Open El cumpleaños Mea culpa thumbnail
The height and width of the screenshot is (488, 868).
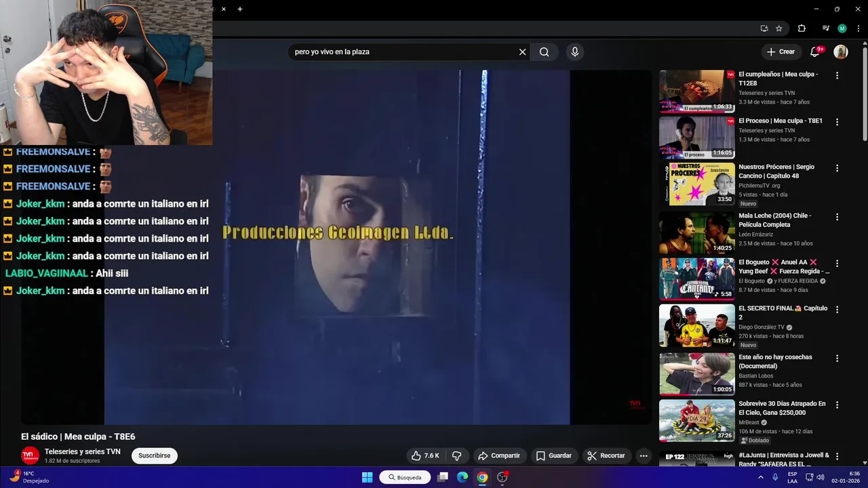(696, 91)
